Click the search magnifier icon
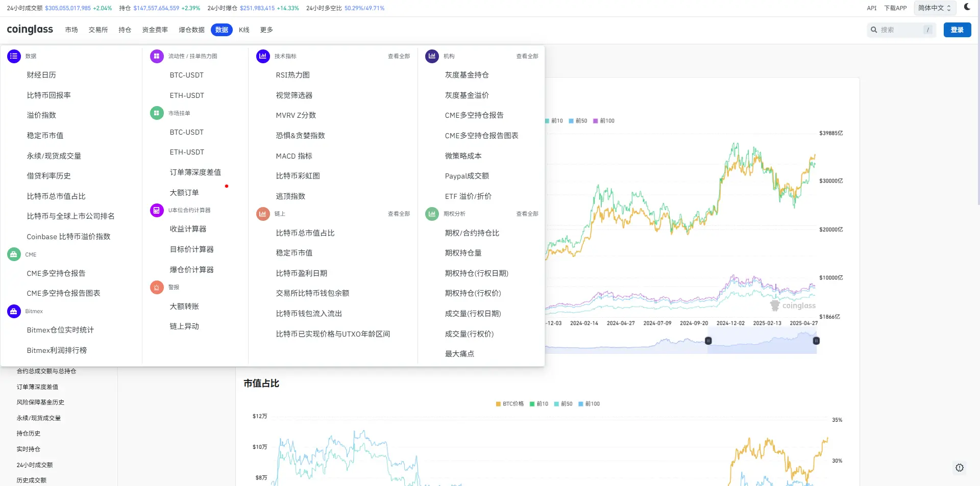980x486 pixels. [x=874, y=30]
